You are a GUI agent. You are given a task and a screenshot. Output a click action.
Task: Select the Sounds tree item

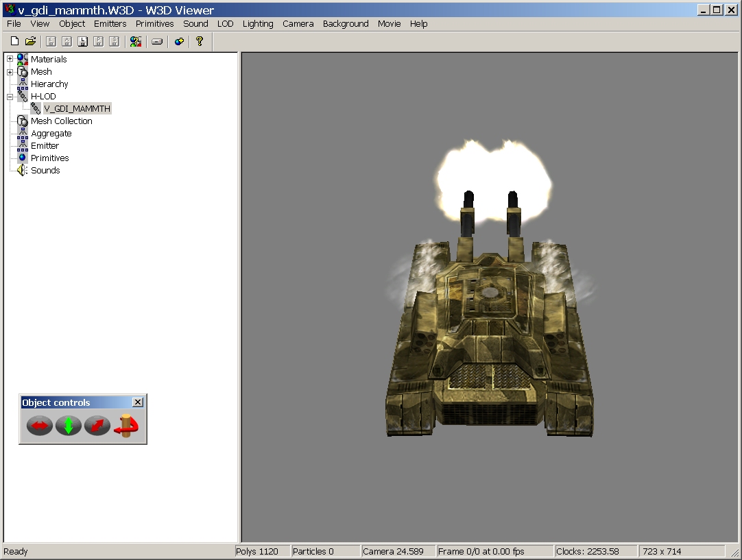point(45,170)
